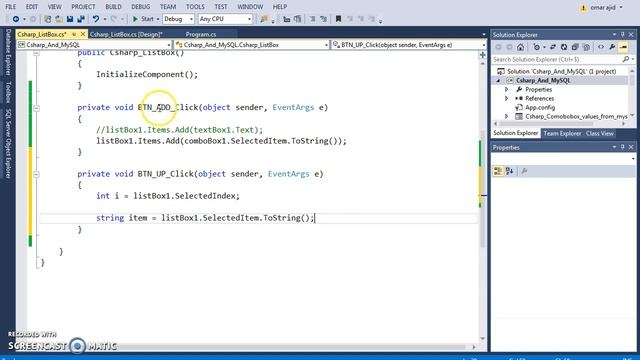Click the bookmark toolbar icon
The height and width of the screenshot is (360, 640).
tap(338, 19)
